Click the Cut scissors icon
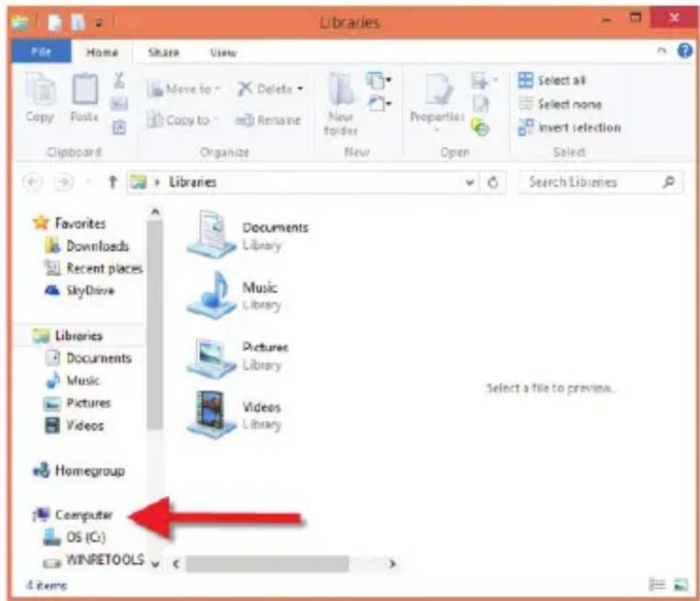 coord(119,81)
